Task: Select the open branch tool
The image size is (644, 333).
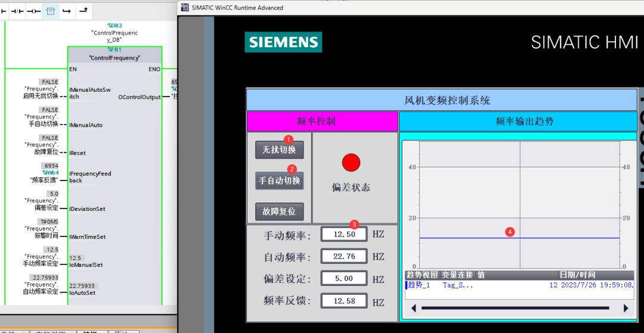Action: coord(67,11)
